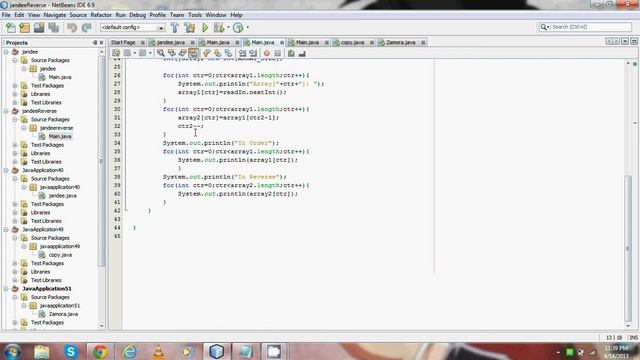
Task: Click the New File toolbar icon
Action: 11,27
